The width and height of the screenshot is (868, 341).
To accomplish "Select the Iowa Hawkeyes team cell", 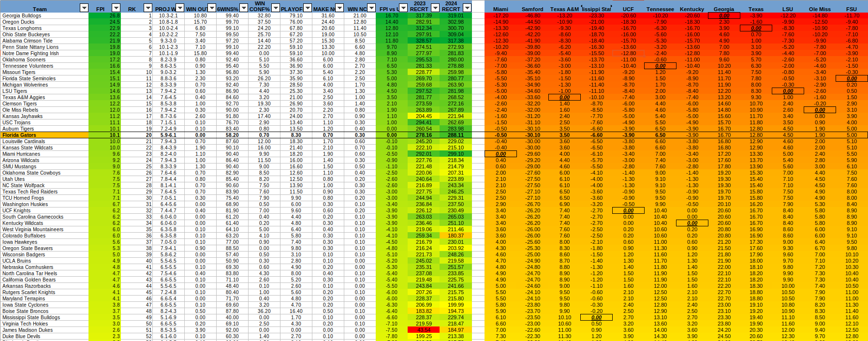I will pyautogui.click(x=44, y=242).
